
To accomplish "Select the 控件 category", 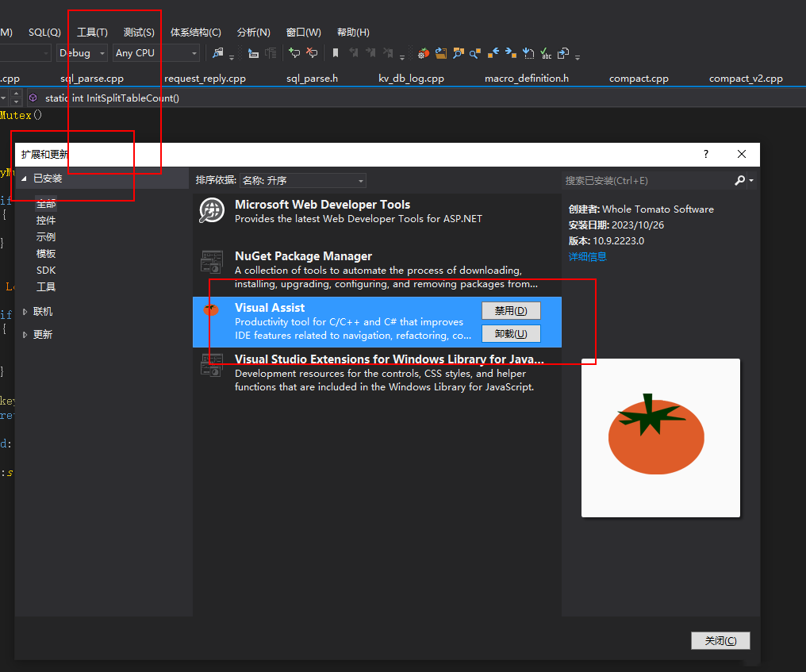I will [46, 220].
